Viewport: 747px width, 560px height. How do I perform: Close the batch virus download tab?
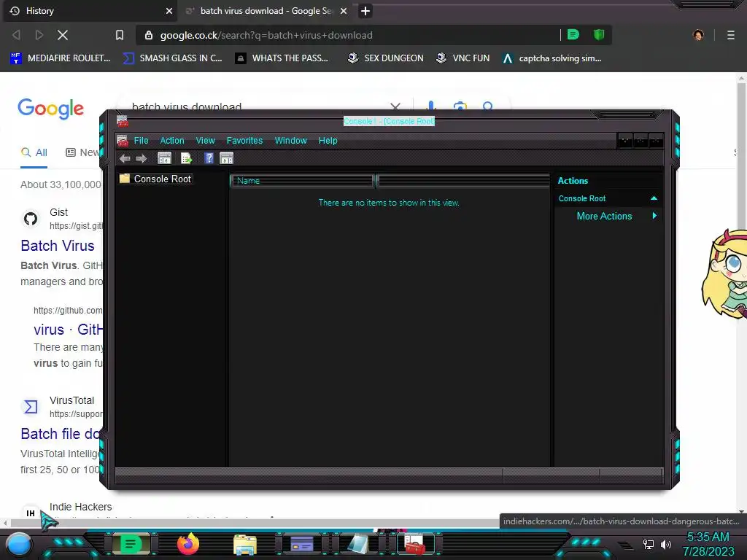(x=344, y=11)
